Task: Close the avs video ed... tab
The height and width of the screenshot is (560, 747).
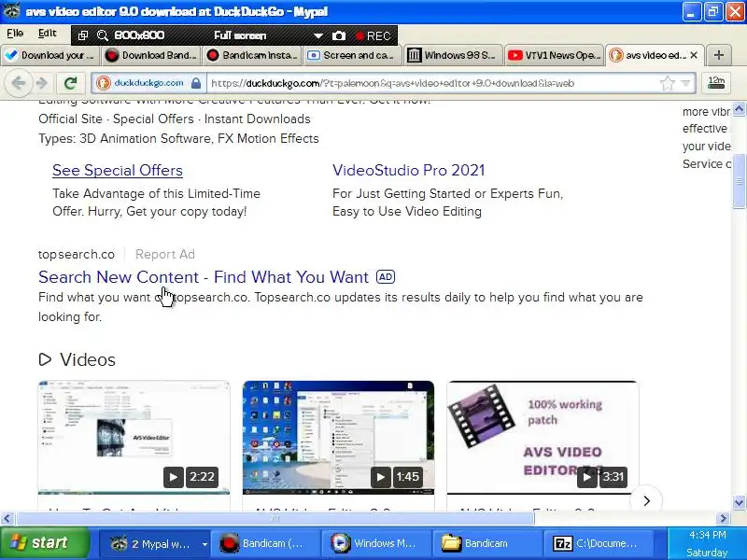Action: [694, 55]
